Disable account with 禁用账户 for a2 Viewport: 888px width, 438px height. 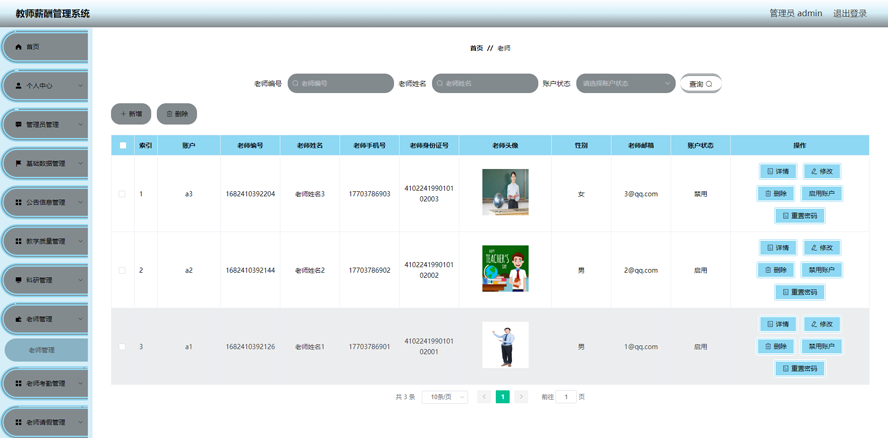[x=822, y=270]
